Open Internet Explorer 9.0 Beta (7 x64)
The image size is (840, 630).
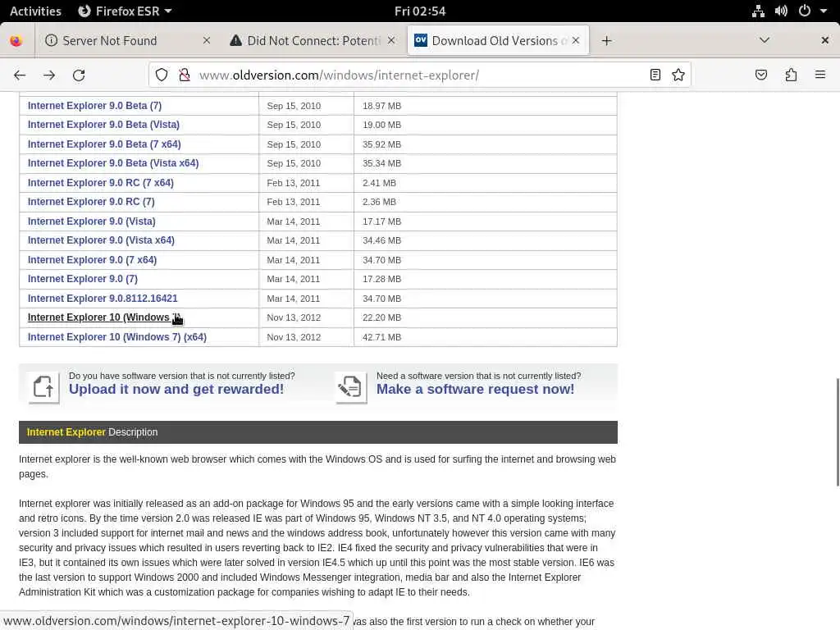(x=104, y=144)
